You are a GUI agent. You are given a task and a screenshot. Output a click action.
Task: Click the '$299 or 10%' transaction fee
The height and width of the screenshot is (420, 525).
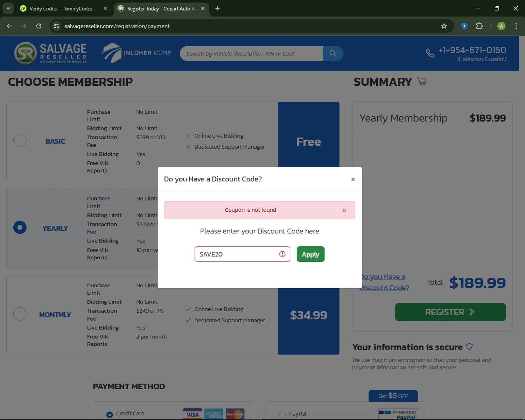click(x=151, y=137)
